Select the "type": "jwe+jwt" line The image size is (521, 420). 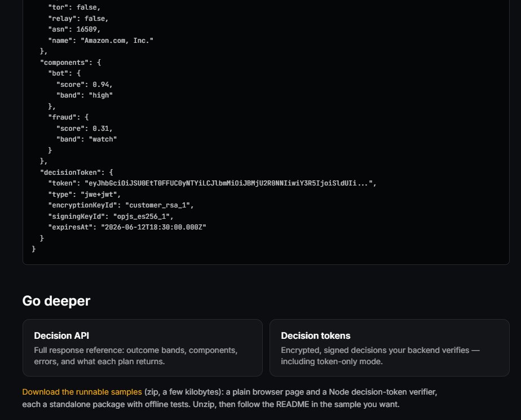click(85, 194)
